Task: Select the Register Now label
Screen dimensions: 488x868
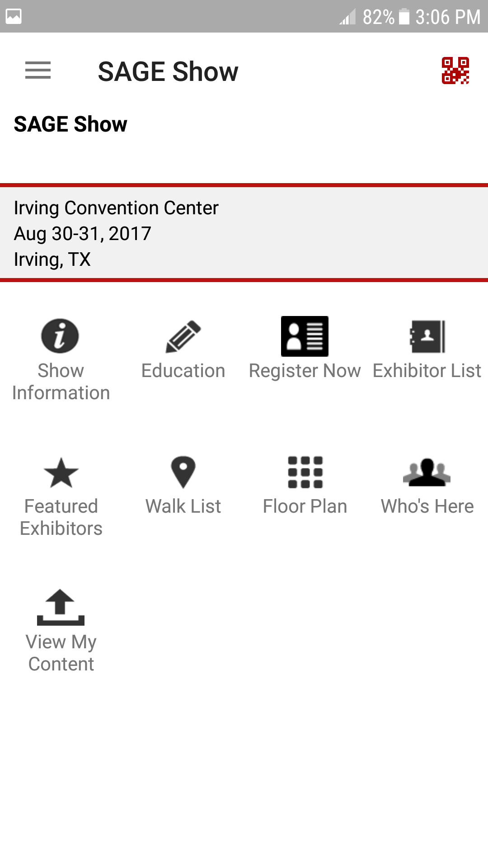Action: [x=305, y=371]
